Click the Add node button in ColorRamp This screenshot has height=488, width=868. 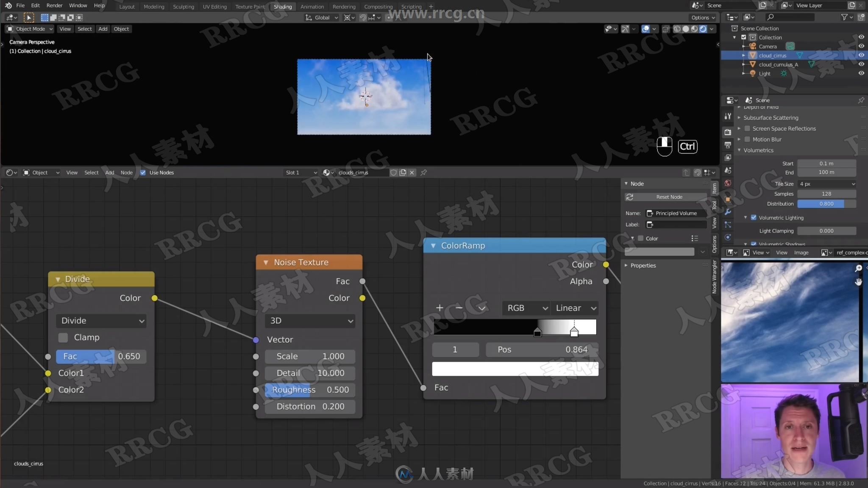click(x=440, y=308)
